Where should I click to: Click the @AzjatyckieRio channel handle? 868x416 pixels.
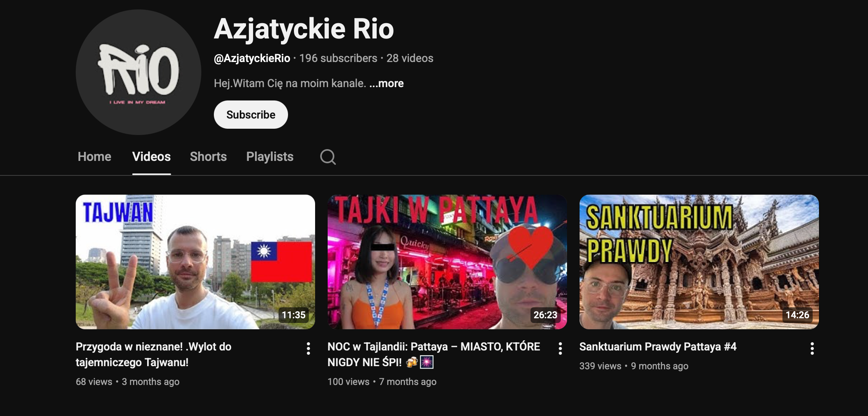pyautogui.click(x=252, y=58)
